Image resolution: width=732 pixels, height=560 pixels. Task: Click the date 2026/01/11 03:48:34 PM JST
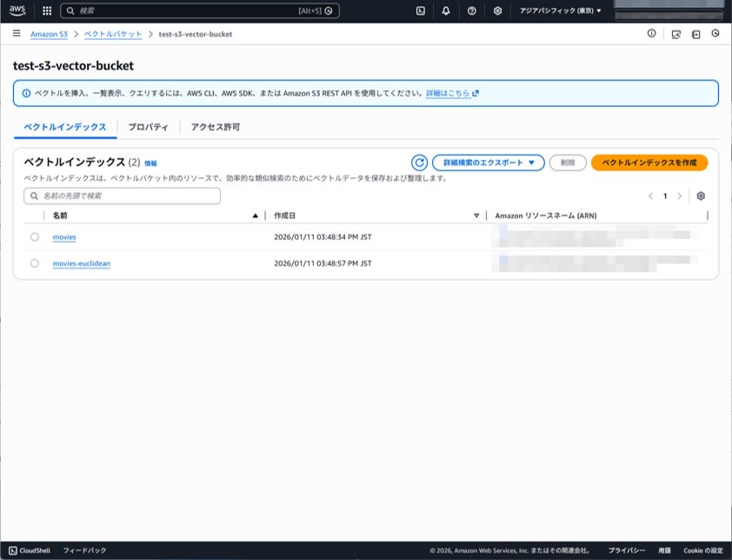coord(323,237)
